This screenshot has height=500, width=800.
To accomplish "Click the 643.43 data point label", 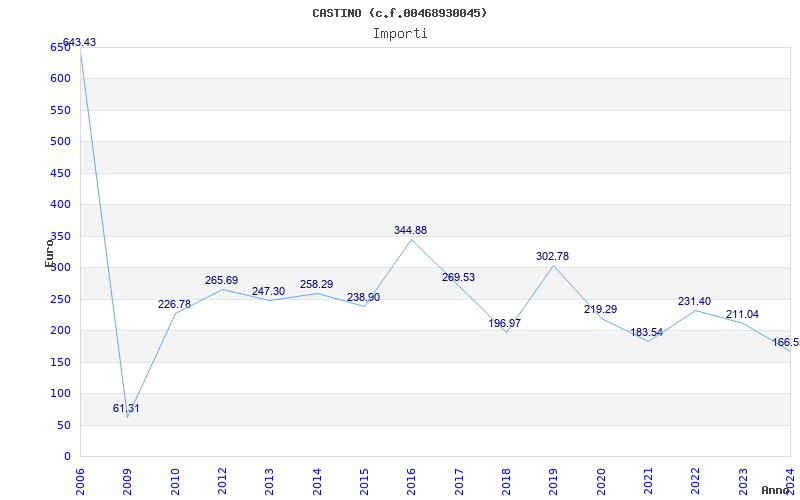I will 80,42.
